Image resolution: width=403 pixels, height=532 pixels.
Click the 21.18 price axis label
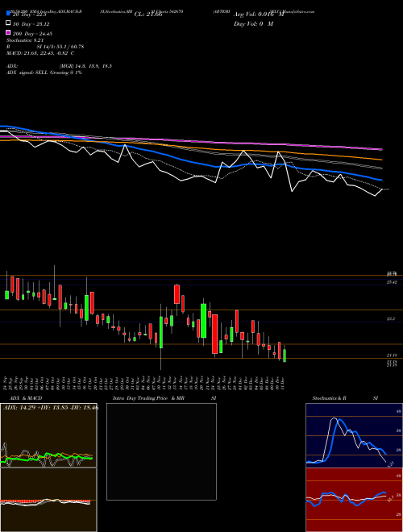pos(392,355)
